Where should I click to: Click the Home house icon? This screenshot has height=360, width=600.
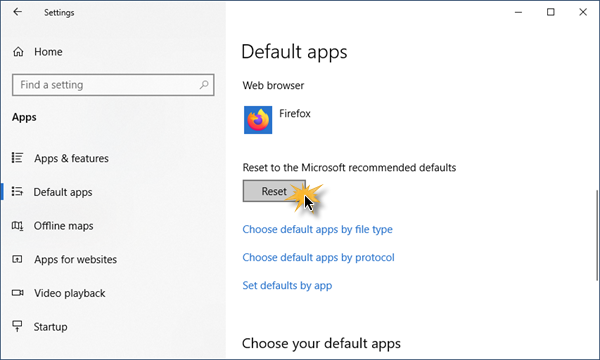click(x=18, y=52)
